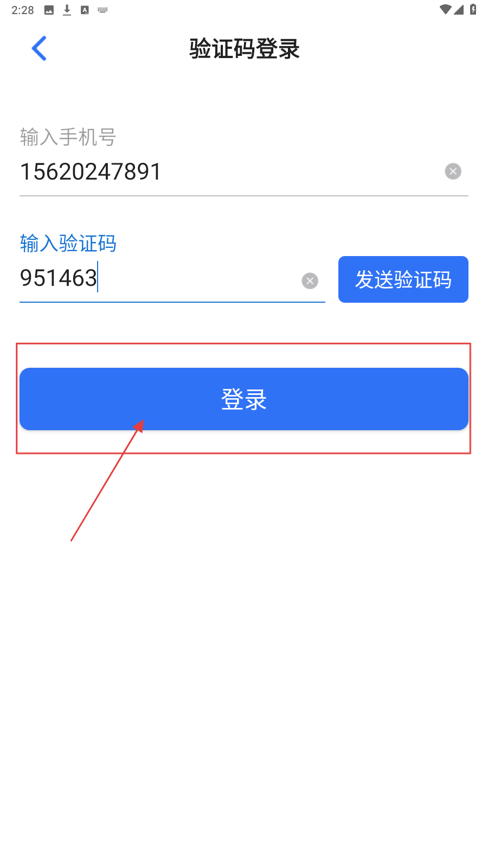Tap the 输入手机号 field label
Viewport: 488px width, 868px height.
(x=68, y=137)
